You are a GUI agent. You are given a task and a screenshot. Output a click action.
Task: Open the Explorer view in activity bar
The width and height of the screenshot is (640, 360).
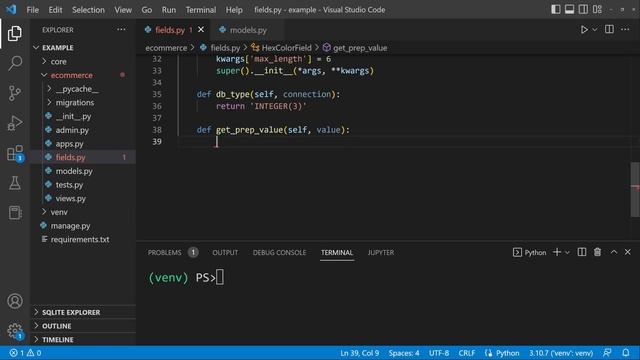15,33
